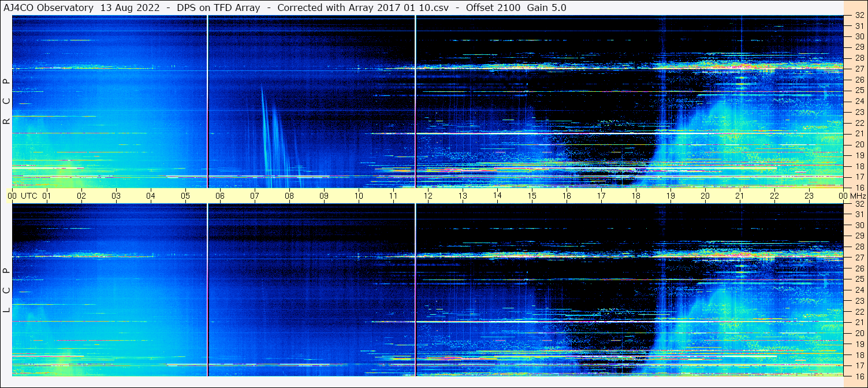
Task: Click the UTC label on the time axis
Action: 29,196
